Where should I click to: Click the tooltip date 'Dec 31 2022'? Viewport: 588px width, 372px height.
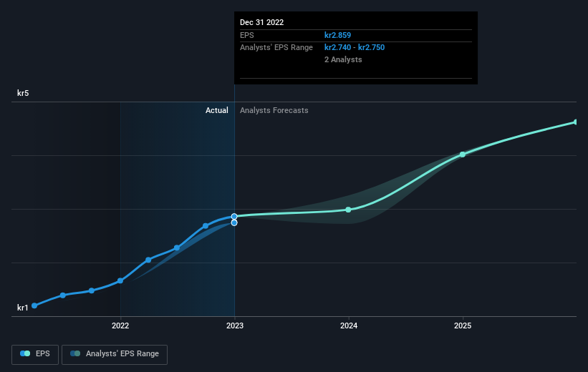(261, 22)
